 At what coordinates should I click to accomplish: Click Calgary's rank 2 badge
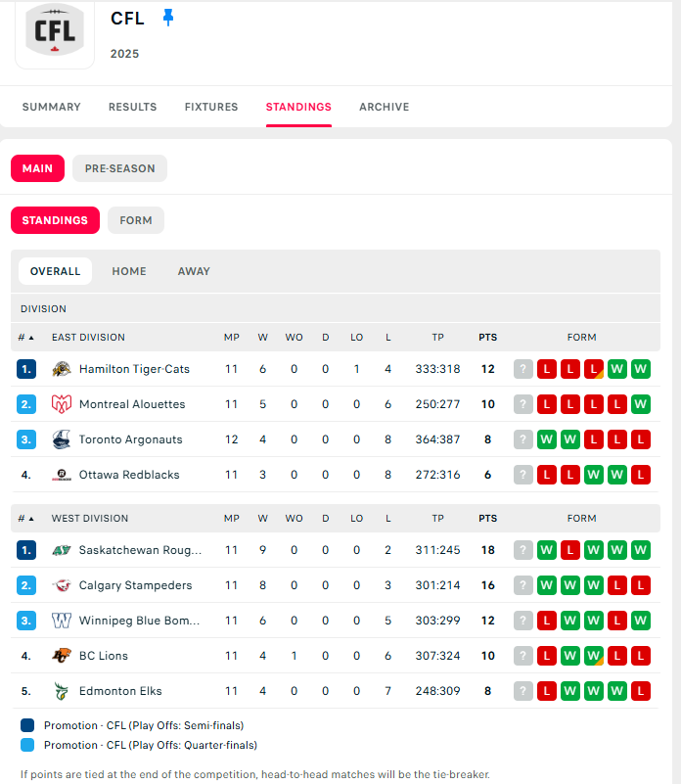26,585
